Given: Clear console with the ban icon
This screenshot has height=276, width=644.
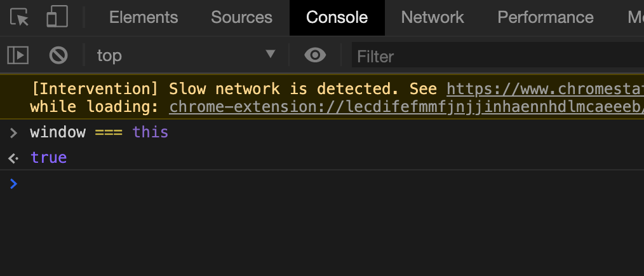Looking at the screenshot, I should click(x=58, y=55).
